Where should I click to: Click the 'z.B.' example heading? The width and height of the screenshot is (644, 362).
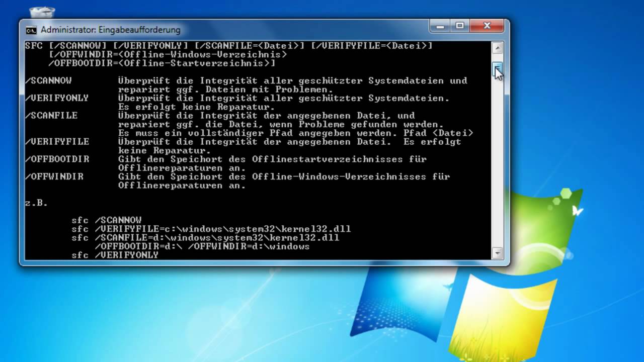pos(36,203)
